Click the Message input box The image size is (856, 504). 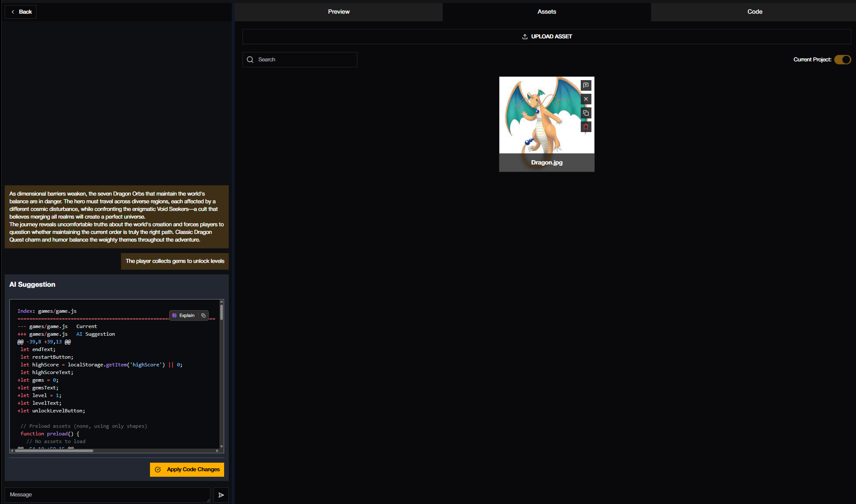pyautogui.click(x=107, y=495)
